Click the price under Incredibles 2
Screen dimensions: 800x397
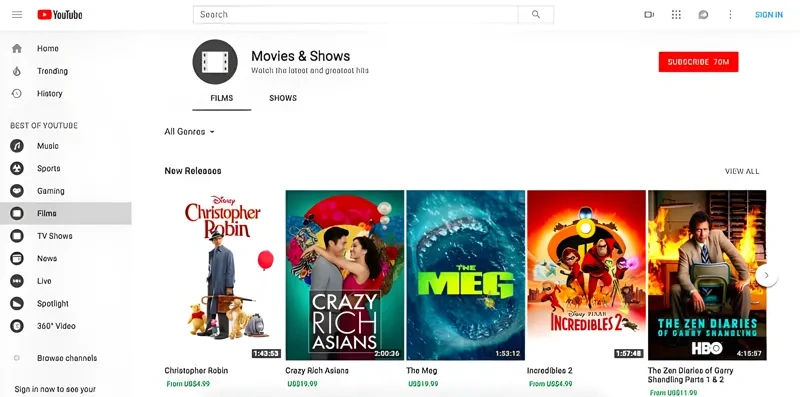[551, 384]
